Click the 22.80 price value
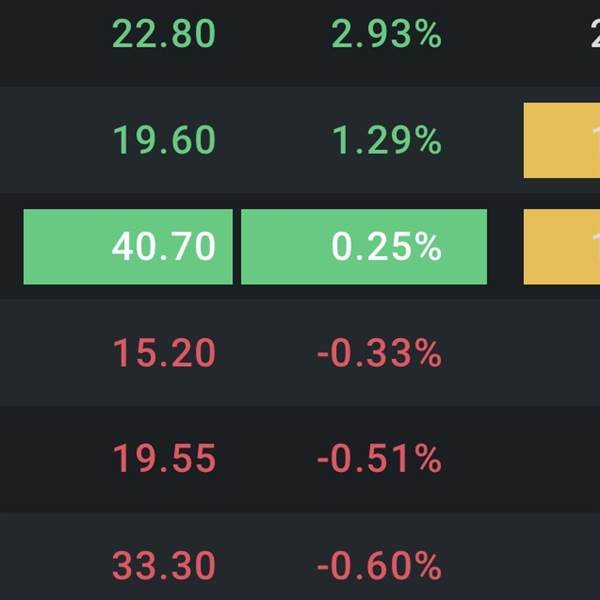Screen dimensions: 600x600 tap(164, 35)
